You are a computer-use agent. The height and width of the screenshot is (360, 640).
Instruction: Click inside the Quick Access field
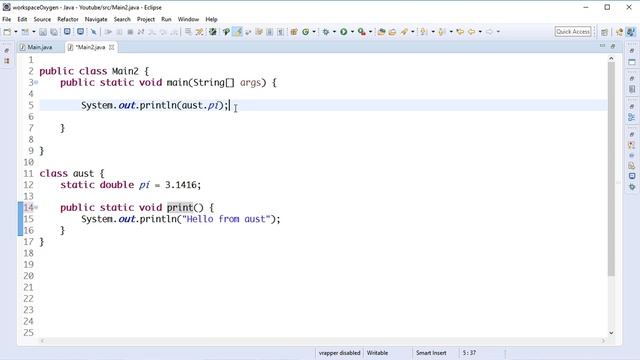[573, 31]
